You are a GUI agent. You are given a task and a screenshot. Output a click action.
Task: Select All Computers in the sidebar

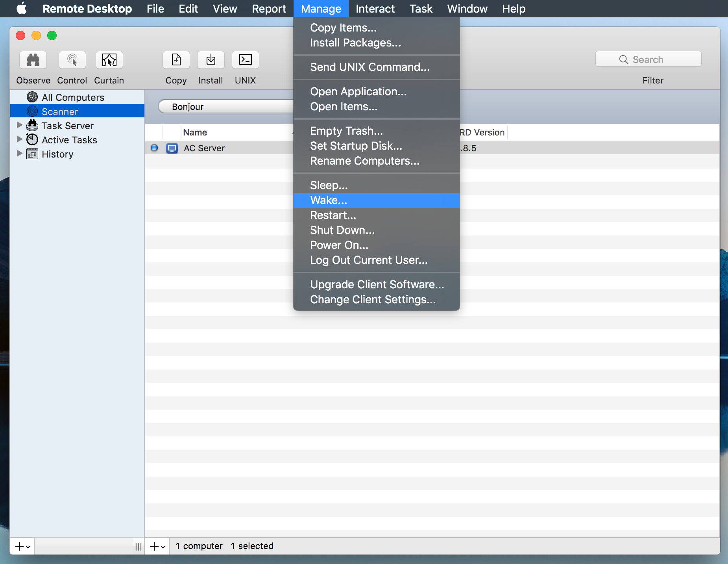point(77,97)
